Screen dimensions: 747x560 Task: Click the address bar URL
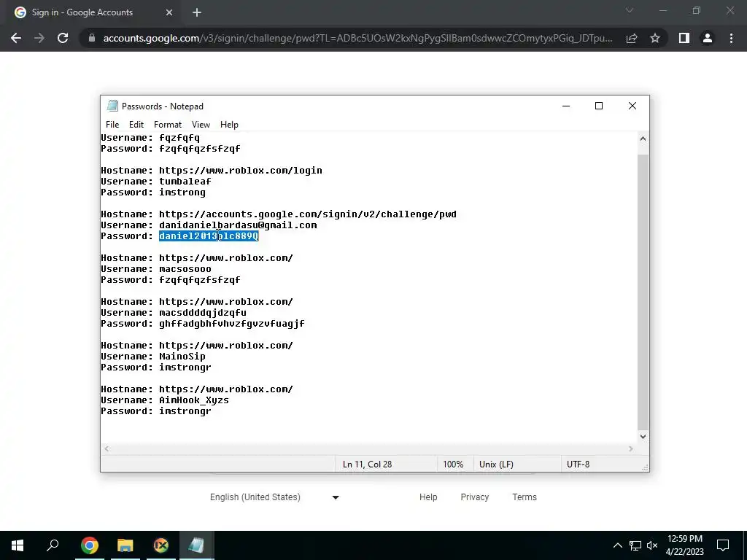[x=357, y=38]
